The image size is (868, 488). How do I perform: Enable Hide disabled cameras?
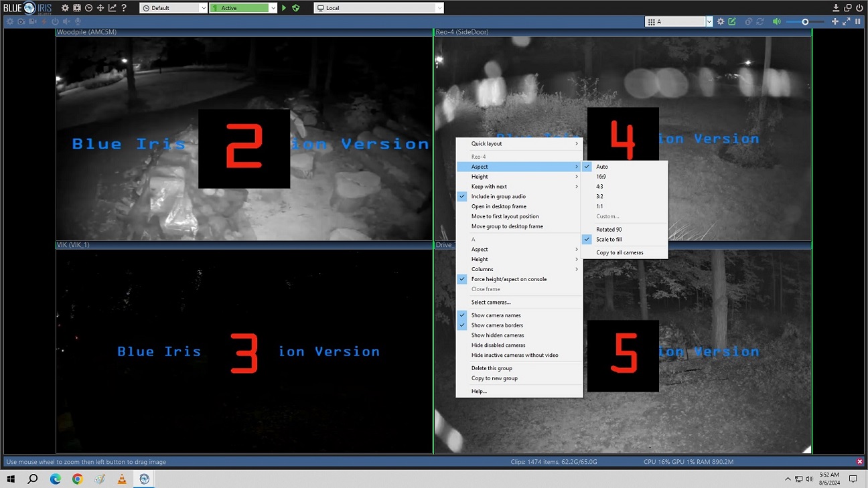pos(519,345)
